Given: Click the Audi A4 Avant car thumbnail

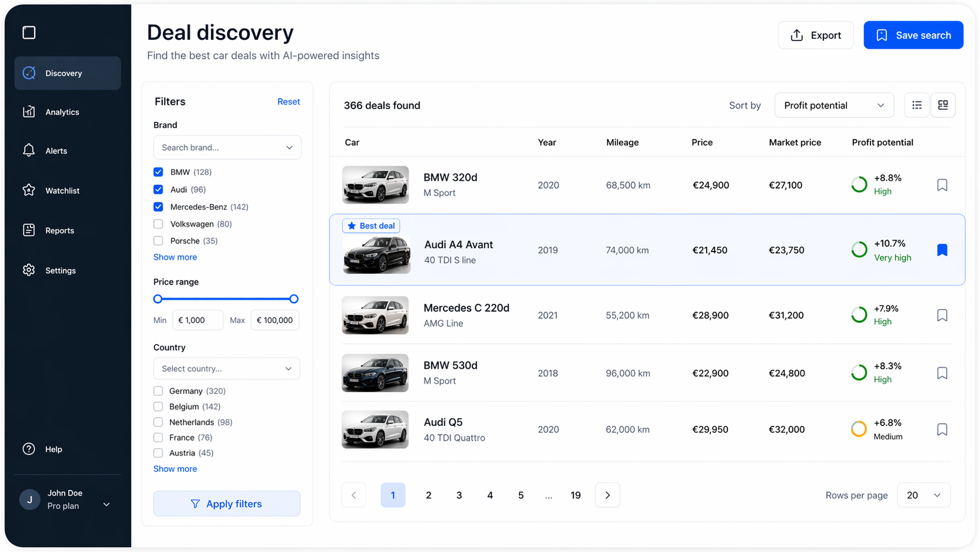Looking at the screenshot, I should pos(377,255).
